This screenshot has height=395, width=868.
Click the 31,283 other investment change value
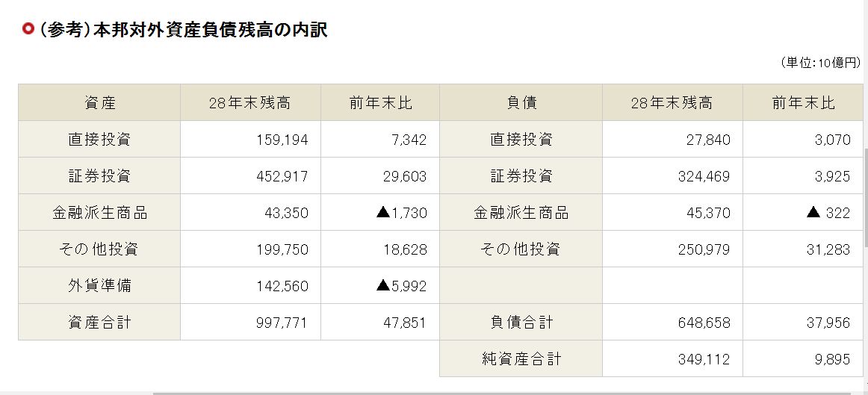(x=828, y=249)
